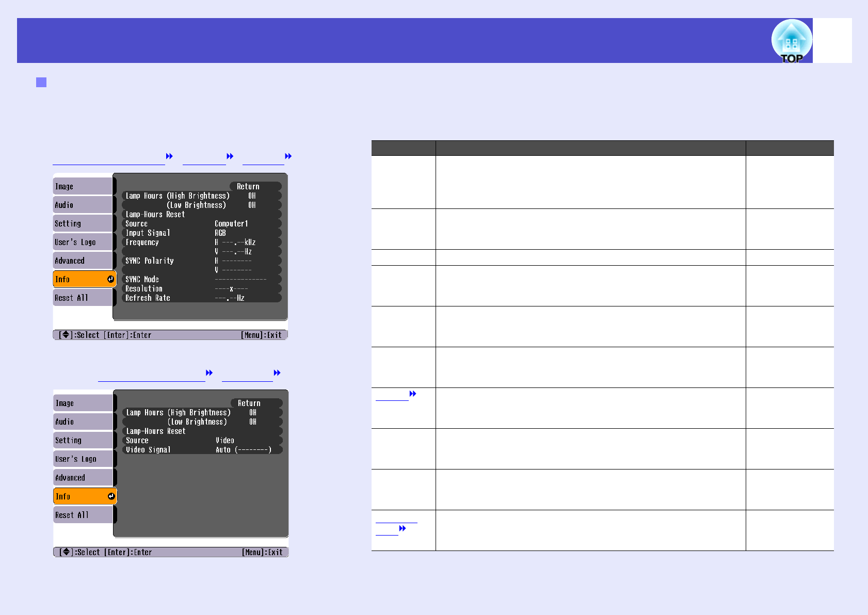Click the first glossary arrow above the Video source menu

210,373
